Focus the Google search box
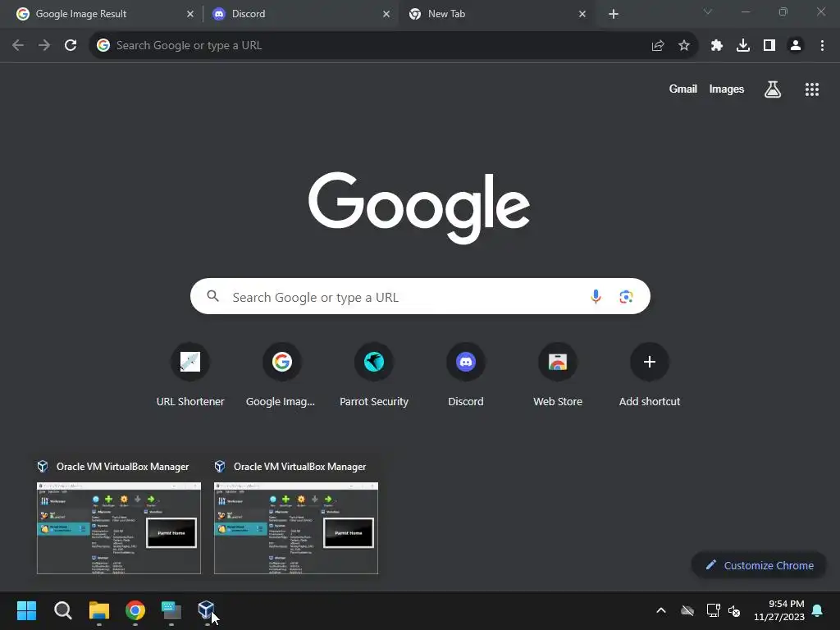Image resolution: width=840 pixels, height=630 pixels. [x=420, y=296]
